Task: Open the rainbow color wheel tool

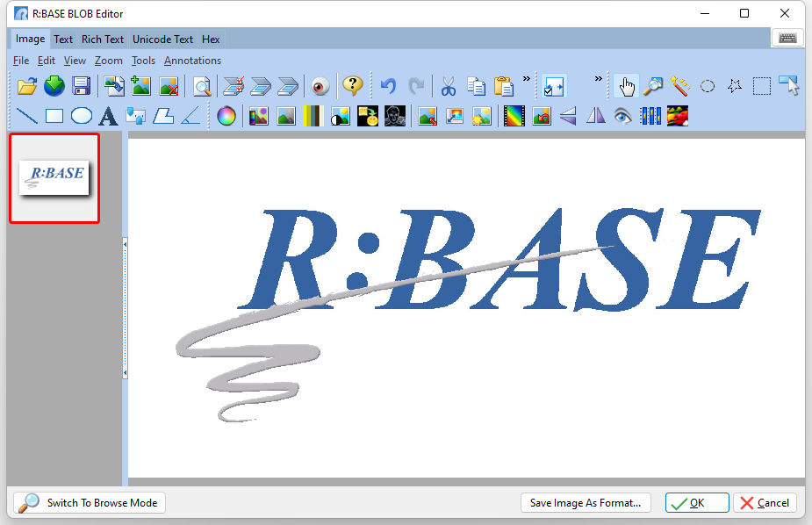Action: click(226, 116)
